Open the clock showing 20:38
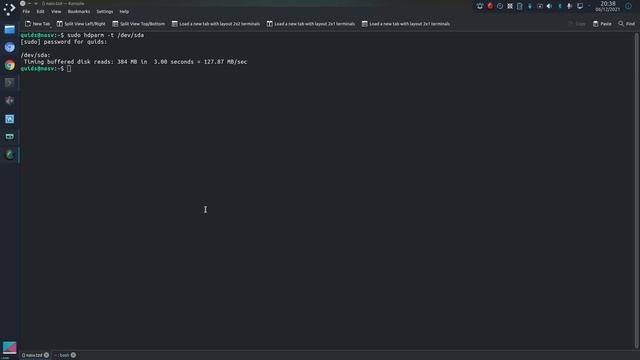This screenshot has width=640, height=360. coord(608,6)
